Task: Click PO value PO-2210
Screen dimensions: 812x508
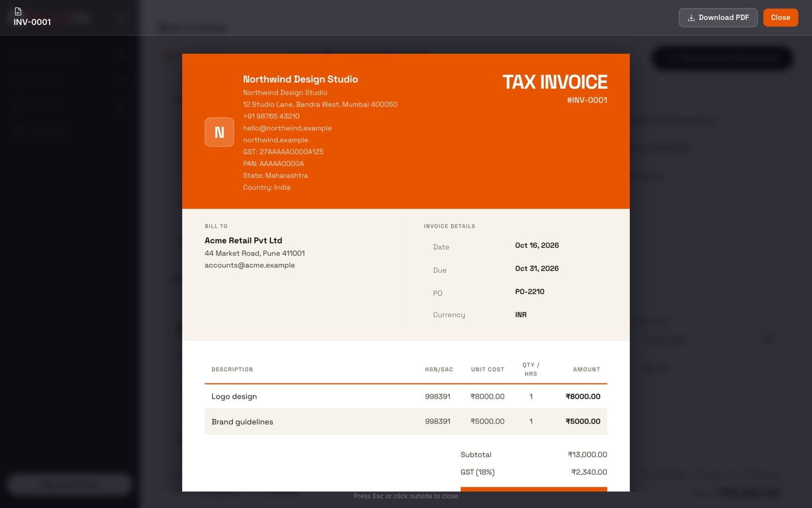Action: [x=530, y=292]
